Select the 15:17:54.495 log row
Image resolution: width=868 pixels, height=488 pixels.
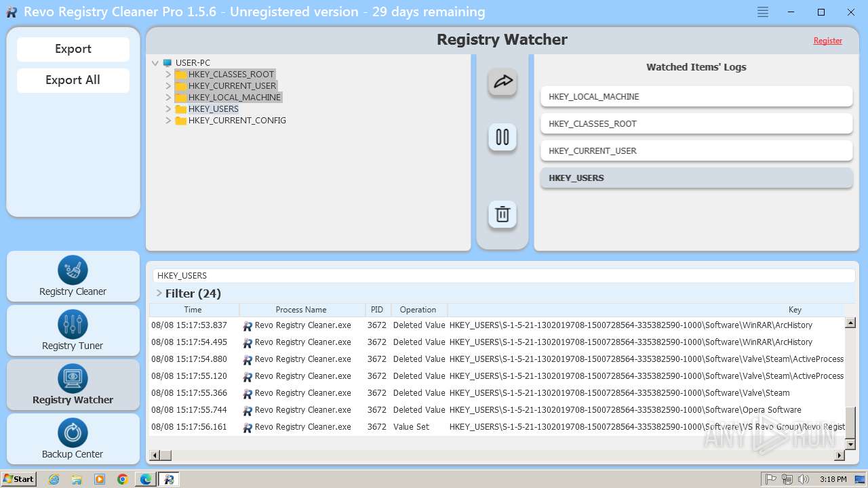(497, 342)
